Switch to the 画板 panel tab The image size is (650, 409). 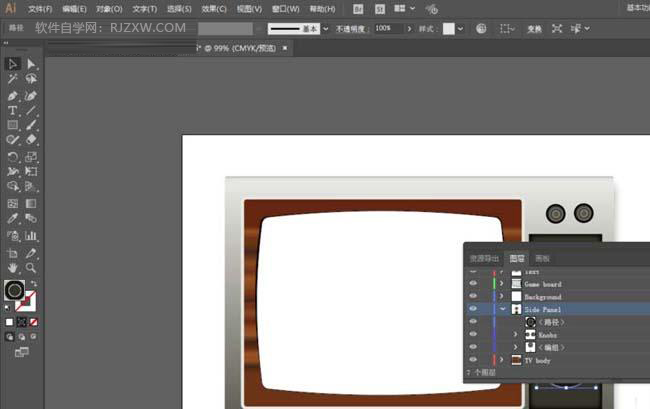(543, 258)
